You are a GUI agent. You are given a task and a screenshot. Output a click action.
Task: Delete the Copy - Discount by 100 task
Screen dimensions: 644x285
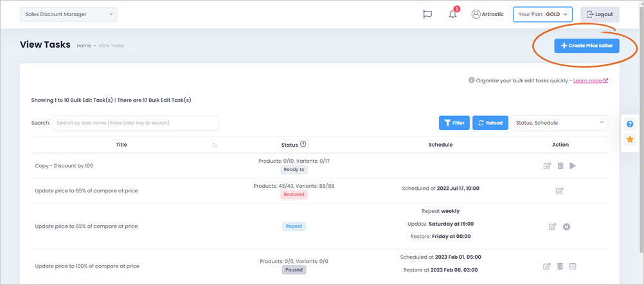pyautogui.click(x=560, y=166)
